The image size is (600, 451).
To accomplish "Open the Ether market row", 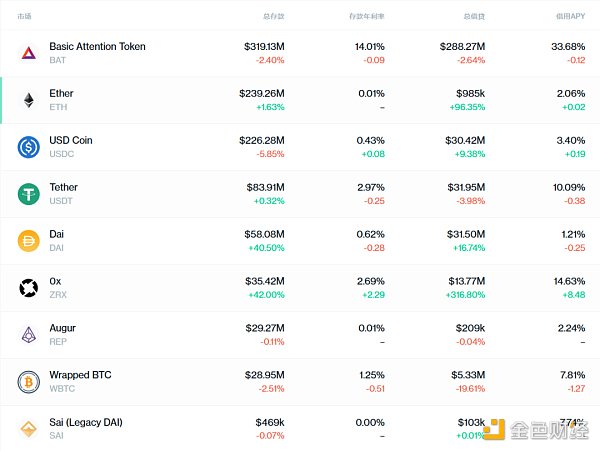I will pos(300,100).
